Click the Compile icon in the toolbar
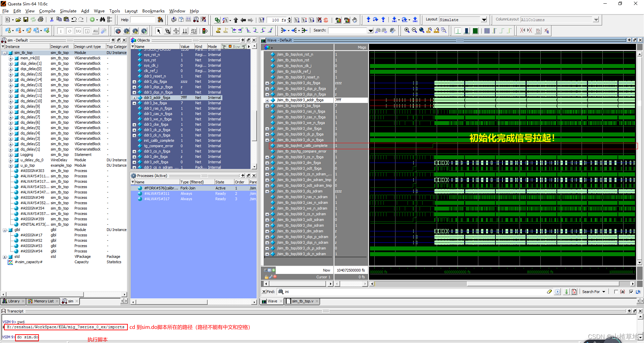The image size is (644, 343). [x=174, y=20]
